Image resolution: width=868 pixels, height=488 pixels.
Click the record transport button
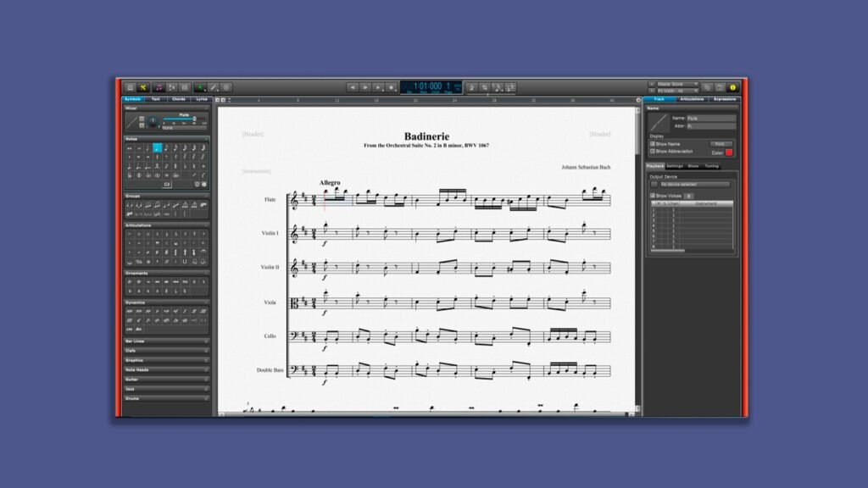click(392, 87)
